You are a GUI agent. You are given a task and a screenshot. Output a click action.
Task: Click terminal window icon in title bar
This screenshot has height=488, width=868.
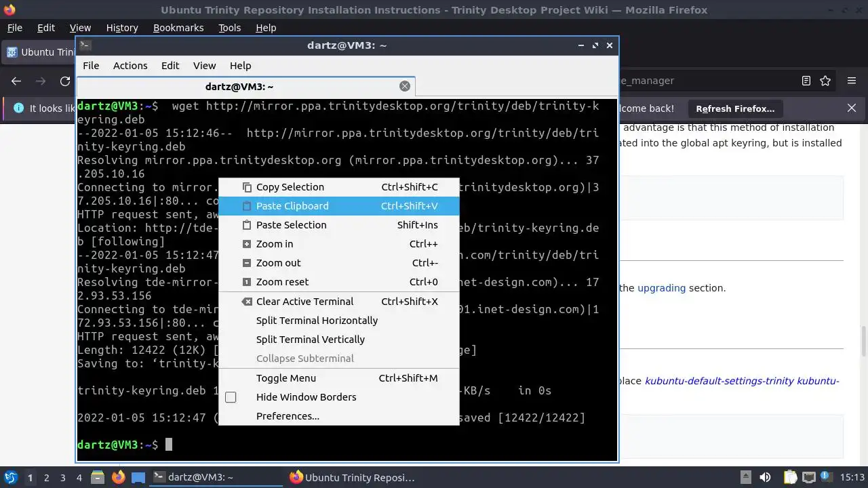tap(85, 45)
